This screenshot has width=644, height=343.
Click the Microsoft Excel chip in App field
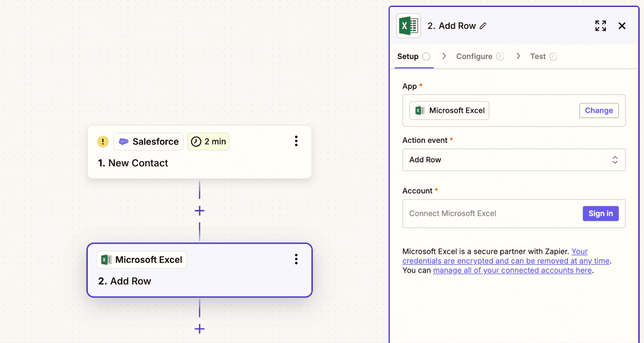(x=449, y=110)
